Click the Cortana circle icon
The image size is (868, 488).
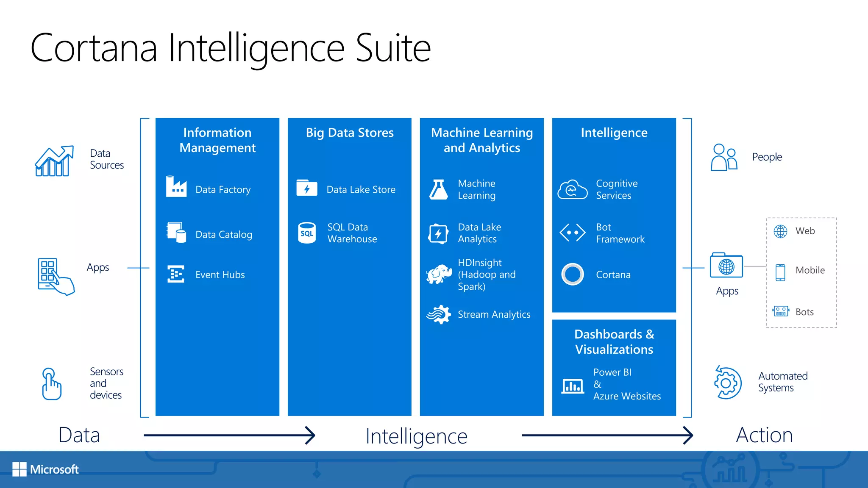click(573, 274)
